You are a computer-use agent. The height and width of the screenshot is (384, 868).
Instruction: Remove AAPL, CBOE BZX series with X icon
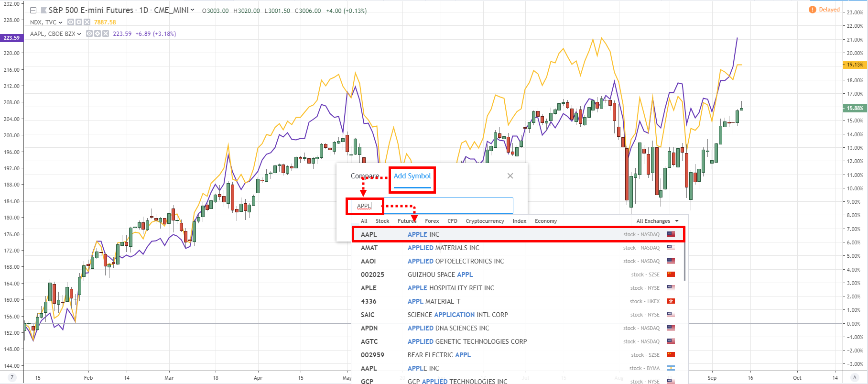tap(106, 33)
